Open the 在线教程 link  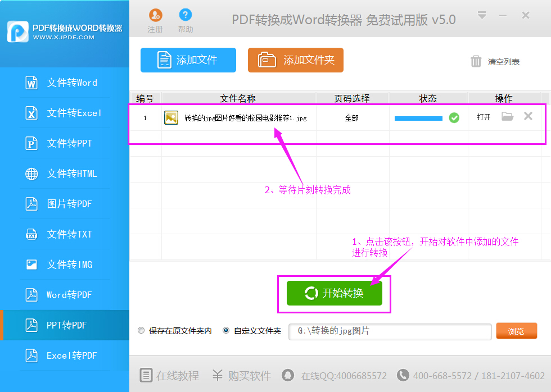(x=178, y=376)
